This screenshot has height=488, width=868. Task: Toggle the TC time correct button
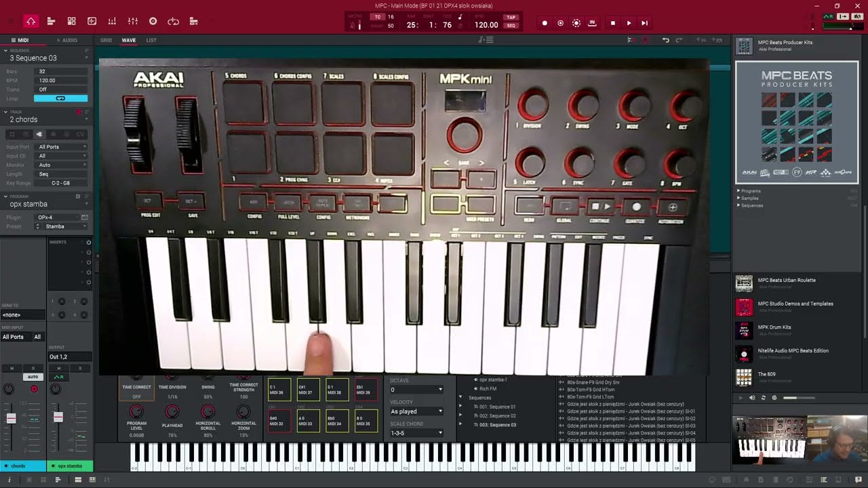[378, 17]
